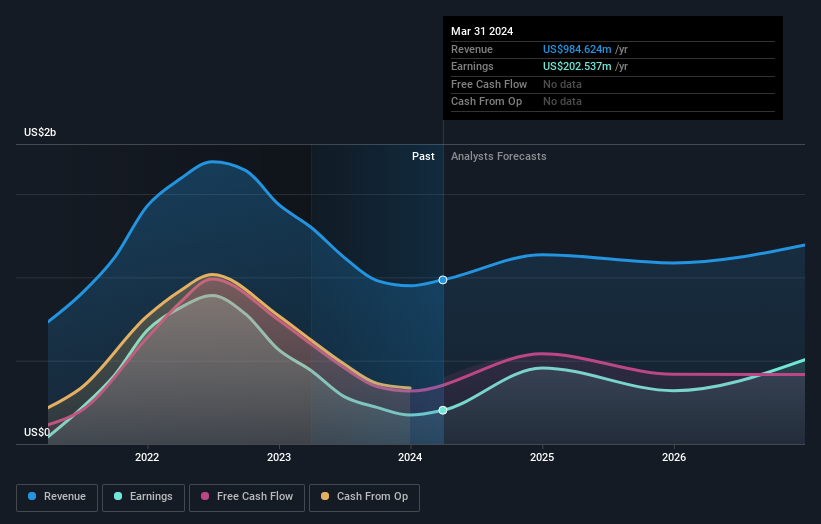
Task: Select the Earnings data point at Mar 2024
Action: 443,410
